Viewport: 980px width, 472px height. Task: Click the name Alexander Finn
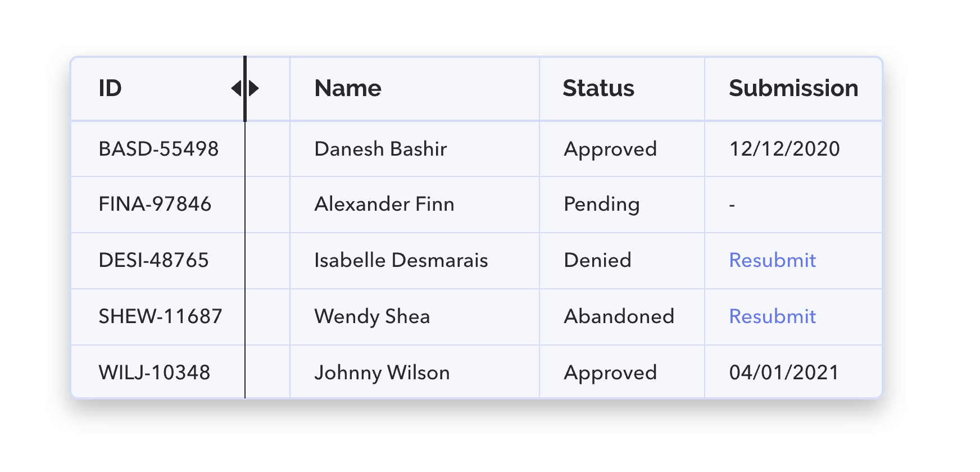coord(384,204)
